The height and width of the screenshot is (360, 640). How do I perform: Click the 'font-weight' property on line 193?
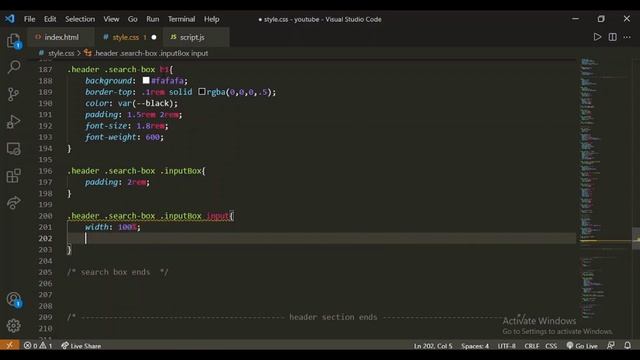110,137
